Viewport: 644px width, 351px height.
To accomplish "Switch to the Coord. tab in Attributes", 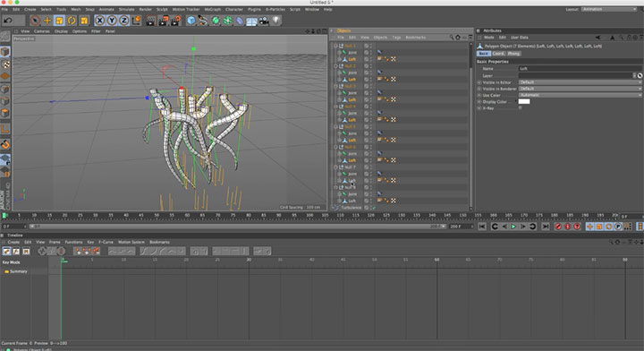I will [x=498, y=54].
